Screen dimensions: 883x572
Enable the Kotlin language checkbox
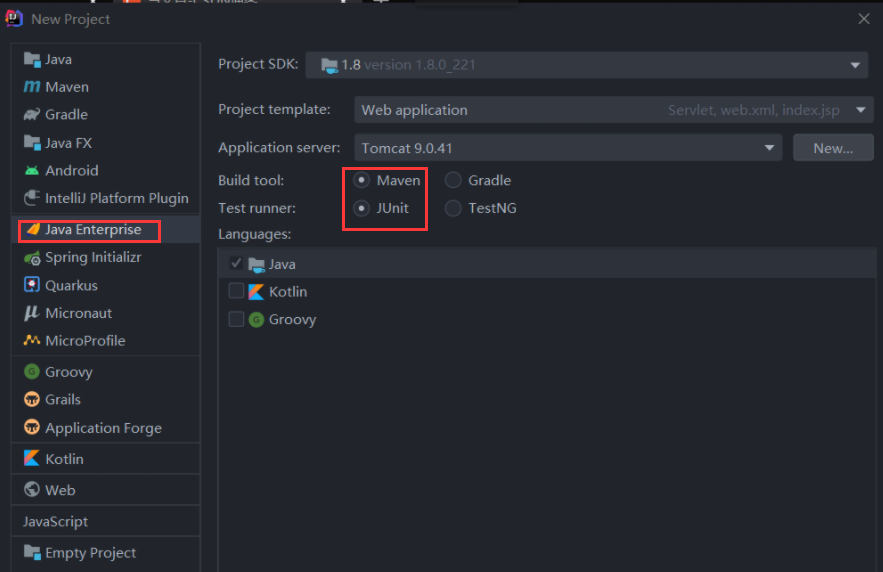tap(236, 291)
